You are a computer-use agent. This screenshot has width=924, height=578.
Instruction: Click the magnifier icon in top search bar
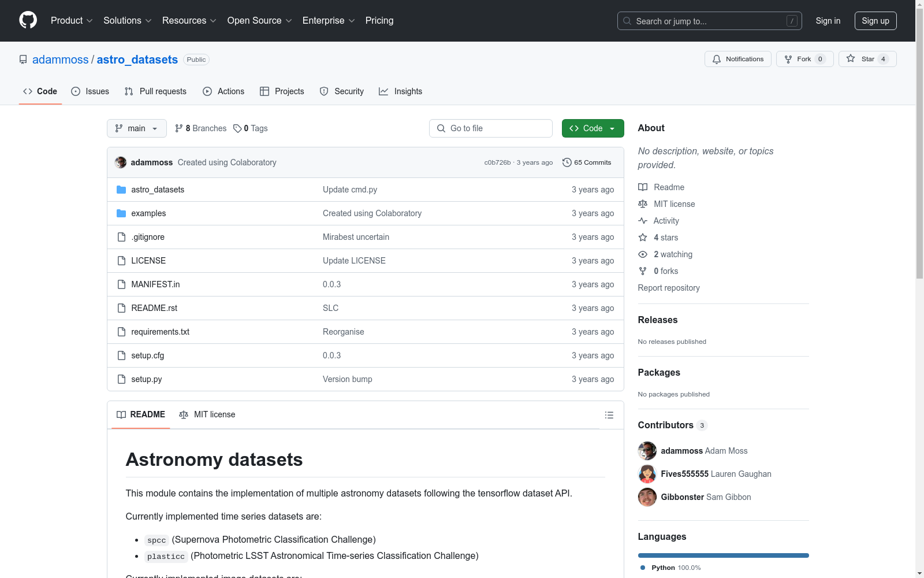[x=627, y=21]
